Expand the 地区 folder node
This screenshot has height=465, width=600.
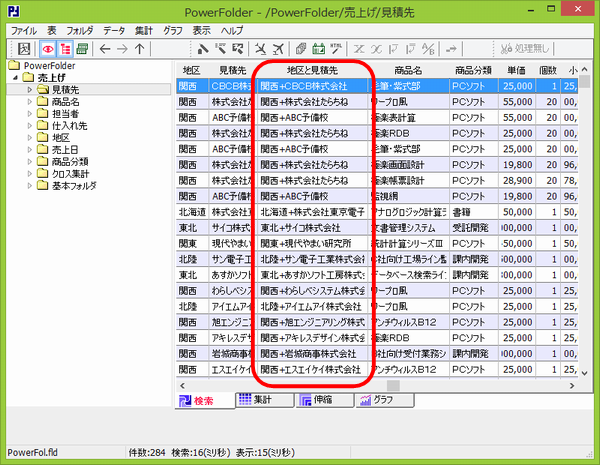tap(29, 138)
